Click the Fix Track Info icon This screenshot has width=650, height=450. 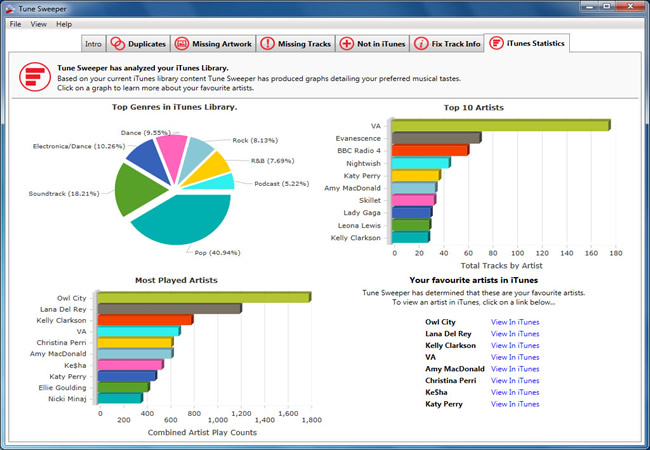pos(421,44)
